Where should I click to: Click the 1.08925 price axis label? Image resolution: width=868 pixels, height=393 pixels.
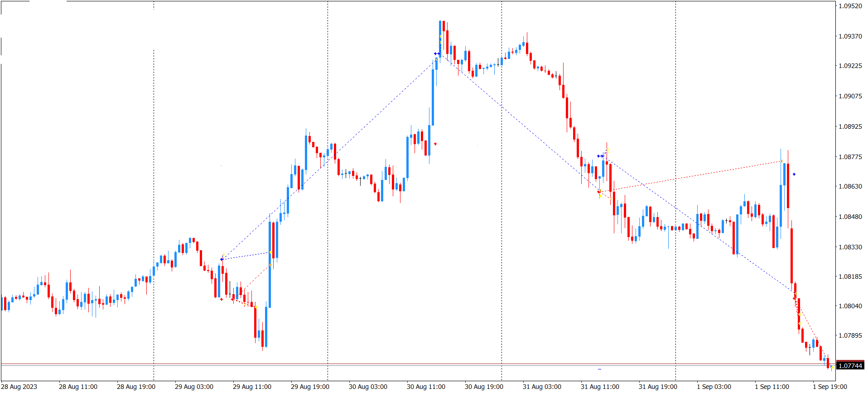point(850,126)
